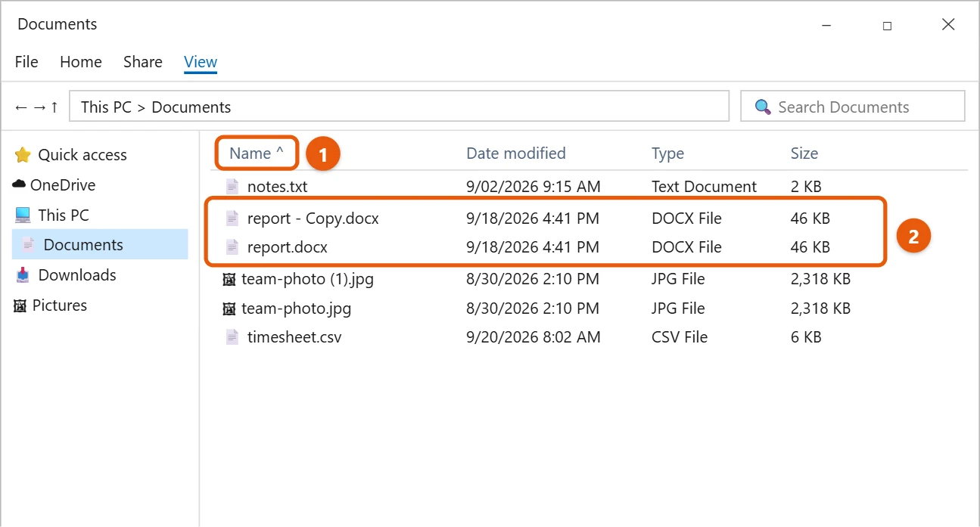This screenshot has width=980, height=527.
Task: Select the report.docx file name
Action: click(287, 247)
